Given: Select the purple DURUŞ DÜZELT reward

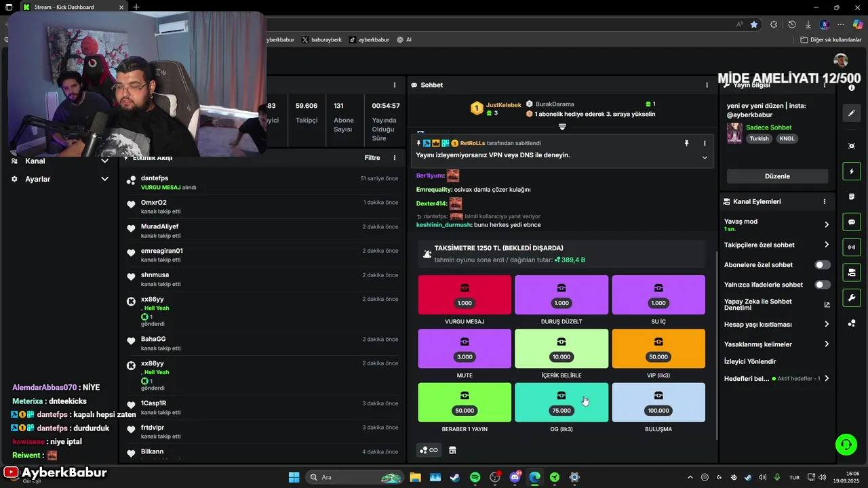Looking at the screenshot, I should pyautogui.click(x=561, y=295).
